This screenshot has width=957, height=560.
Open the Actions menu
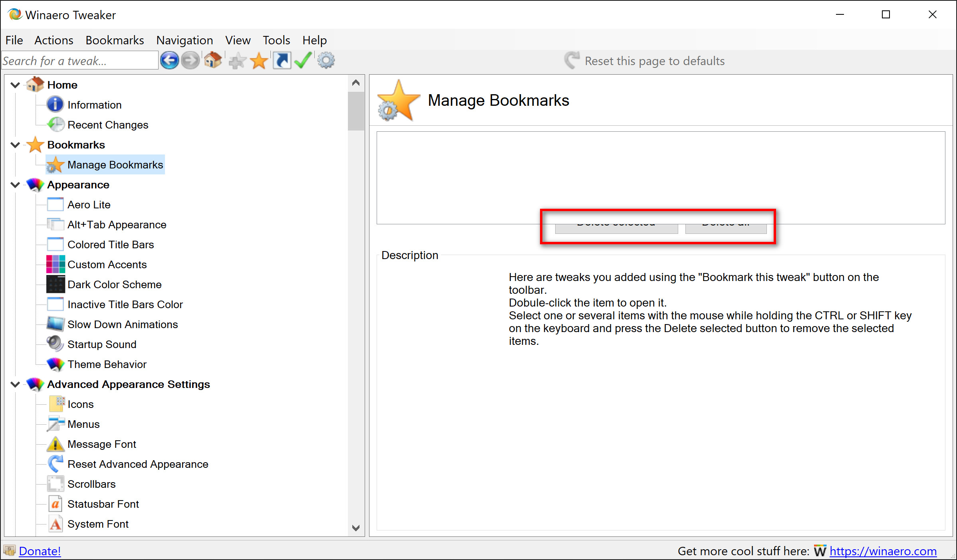coord(54,40)
